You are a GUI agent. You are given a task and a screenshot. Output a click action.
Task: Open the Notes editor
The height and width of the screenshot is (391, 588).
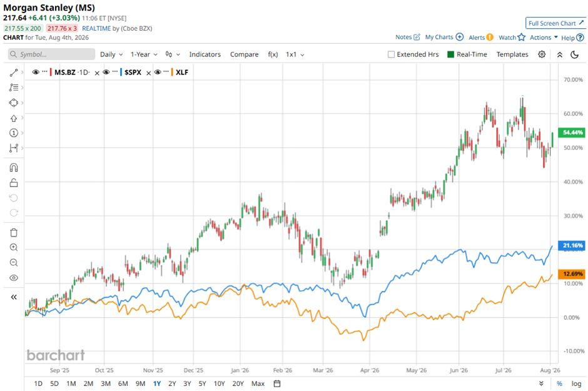point(408,37)
